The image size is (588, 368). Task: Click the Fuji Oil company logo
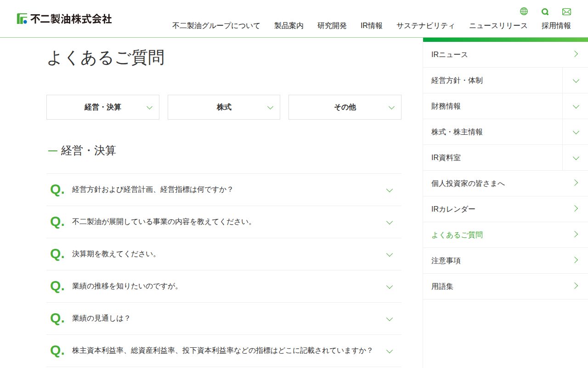pos(64,19)
